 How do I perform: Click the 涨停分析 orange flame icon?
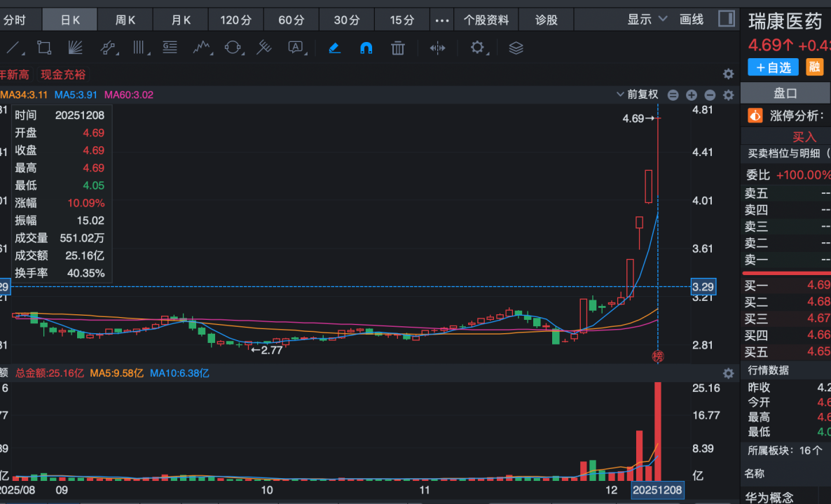[755, 115]
